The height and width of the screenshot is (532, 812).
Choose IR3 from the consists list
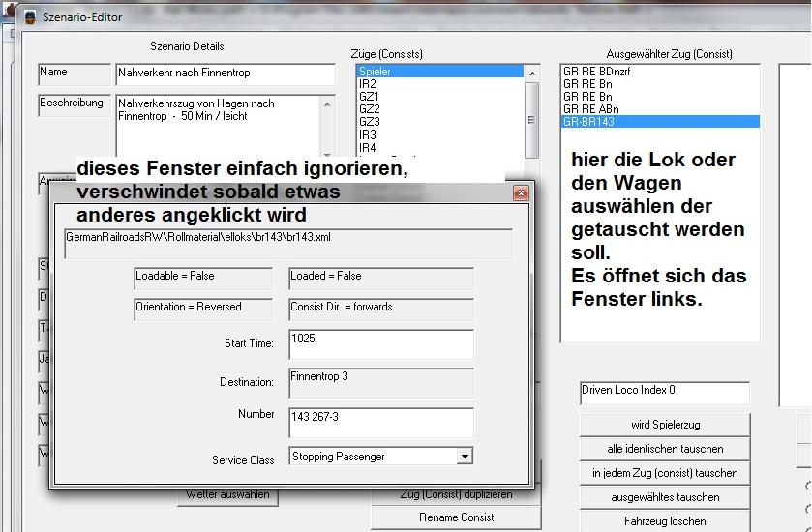click(439, 134)
